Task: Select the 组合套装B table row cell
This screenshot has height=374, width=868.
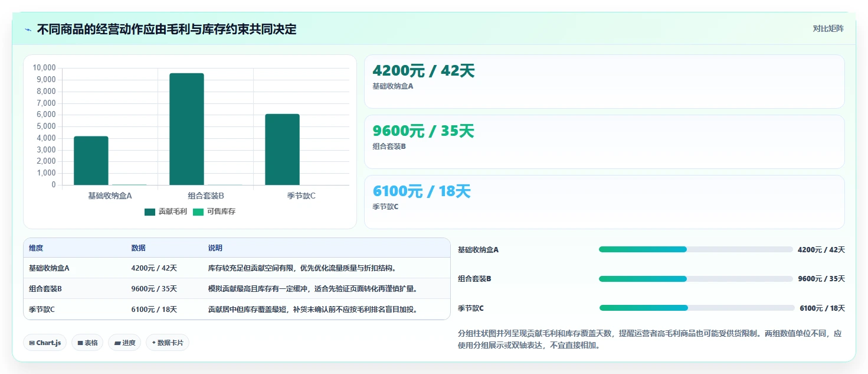Action: pos(45,288)
